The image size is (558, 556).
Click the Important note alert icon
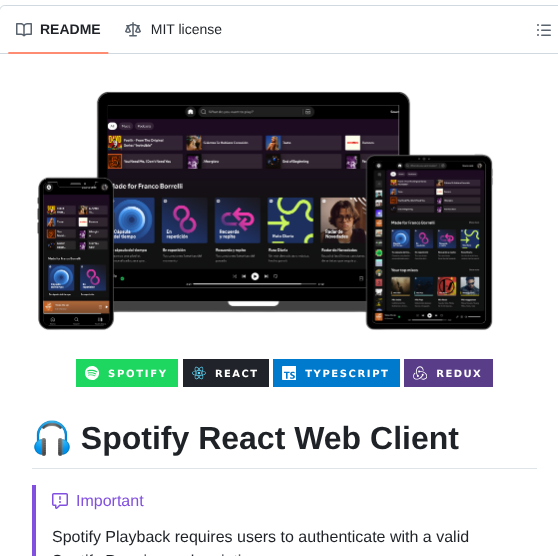(x=60, y=501)
